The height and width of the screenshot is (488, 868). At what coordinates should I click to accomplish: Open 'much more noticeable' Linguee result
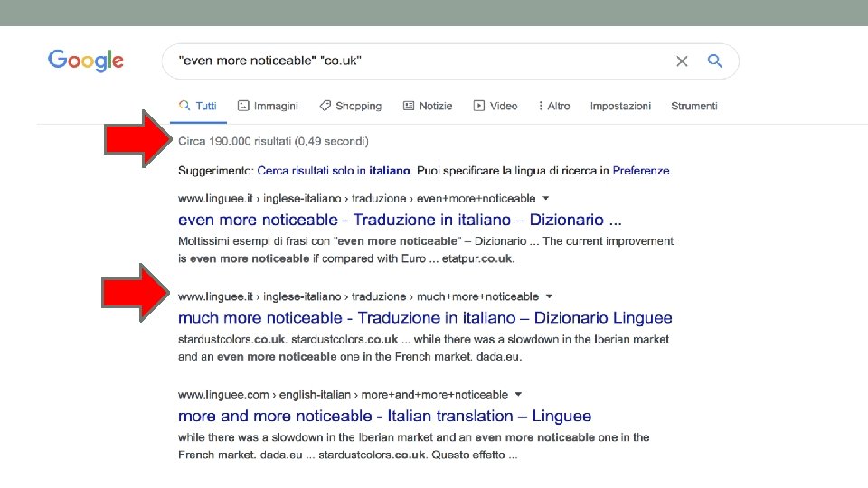(x=425, y=317)
